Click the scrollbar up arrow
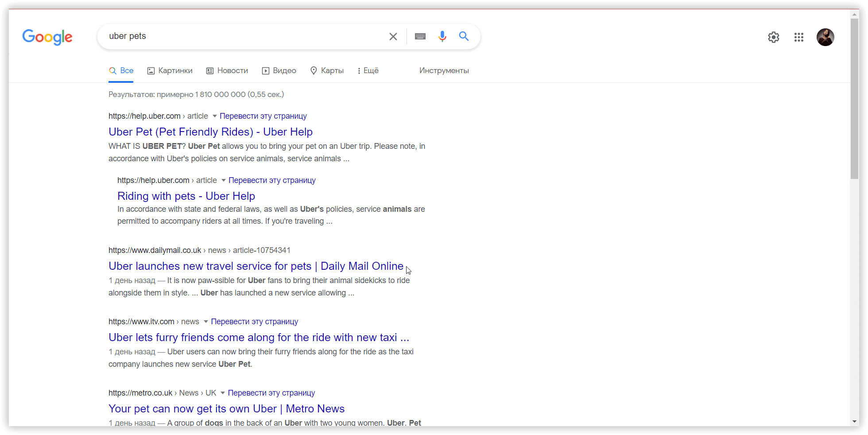This screenshot has width=868, height=435. click(855, 14)
